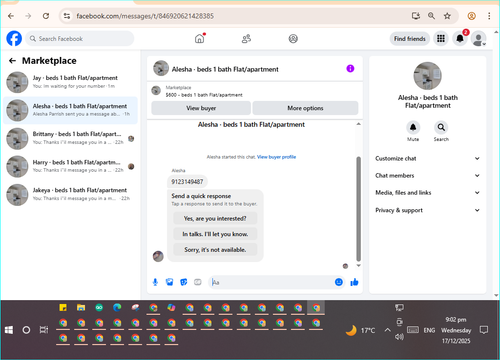
Task: Open Brittany beds 1 bath conversation
Action: click(70, 138)
